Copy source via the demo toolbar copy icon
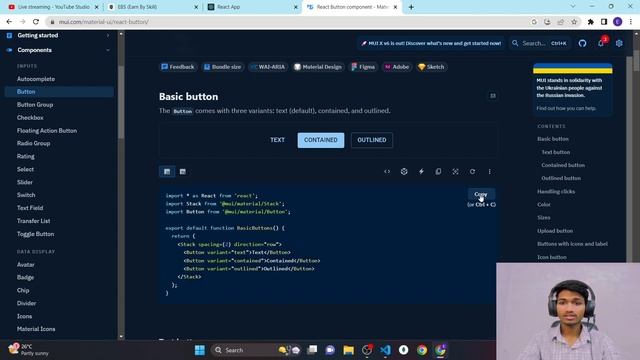 [x=438, y=171]
